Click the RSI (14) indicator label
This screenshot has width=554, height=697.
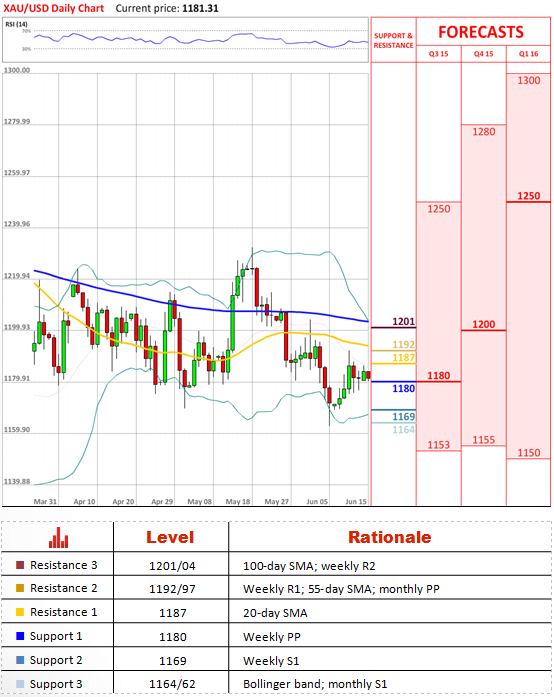coord(16,24)
